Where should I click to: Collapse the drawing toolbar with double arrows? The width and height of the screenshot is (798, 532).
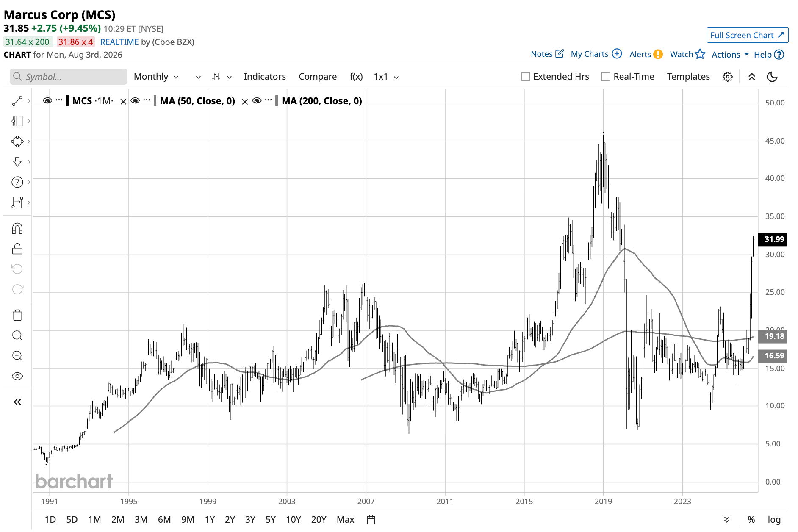coord(17,402)
